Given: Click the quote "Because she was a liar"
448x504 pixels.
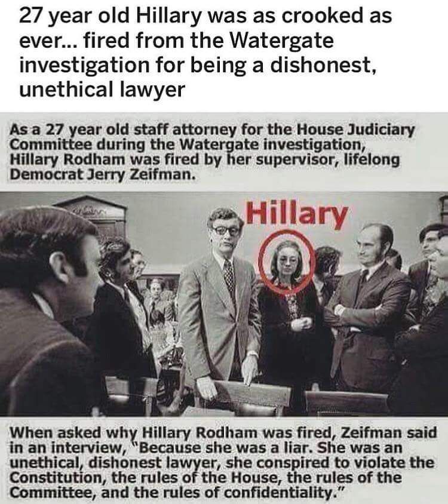Looking at the screenshot, I should (x=226, y=447).
